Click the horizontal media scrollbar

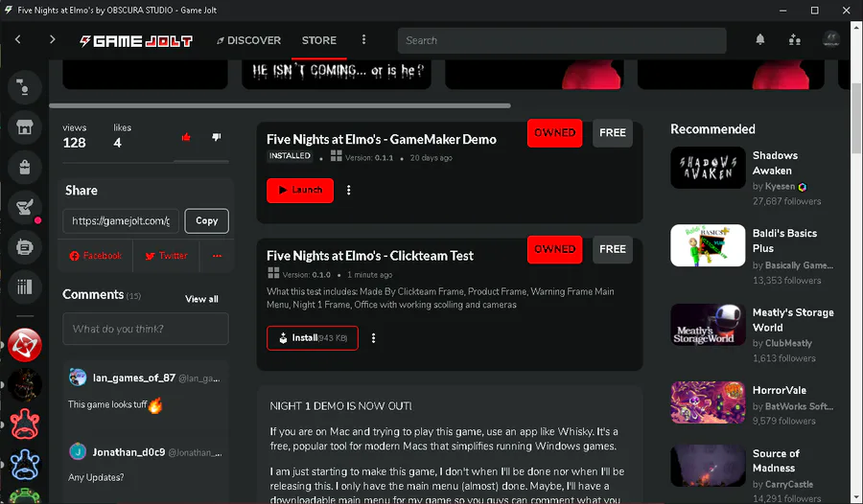pos(280,105)
